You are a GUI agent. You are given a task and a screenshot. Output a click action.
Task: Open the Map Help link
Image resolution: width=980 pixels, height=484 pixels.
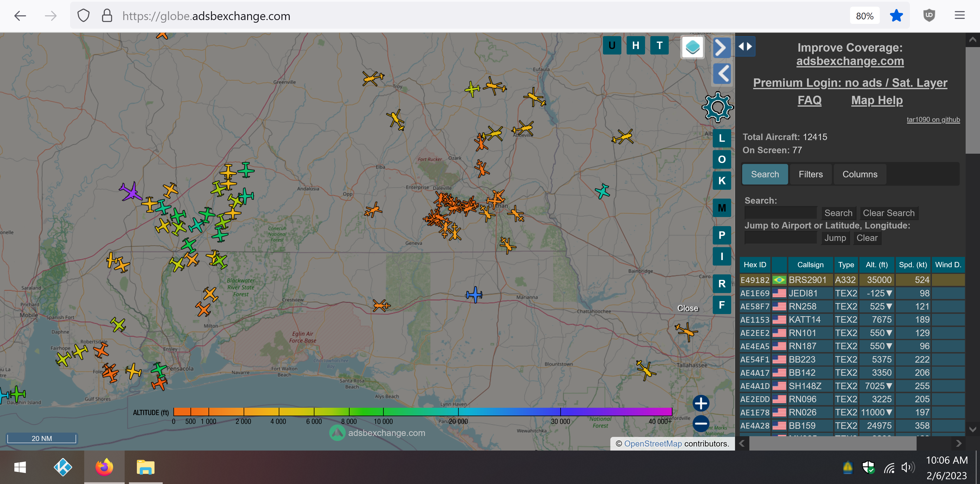[x=877, y=100]
